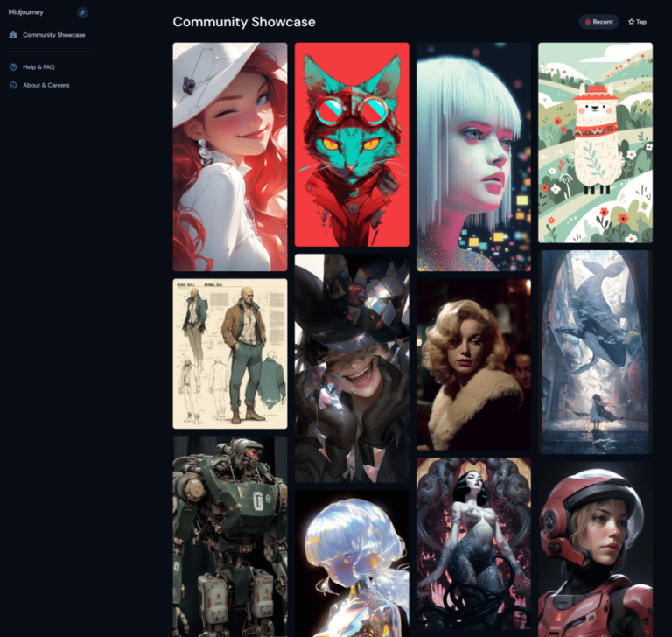Viewport: 672px width, 637px height.
Task: Click the Help & FAQ question mark icon
Action: pos(13,67)
